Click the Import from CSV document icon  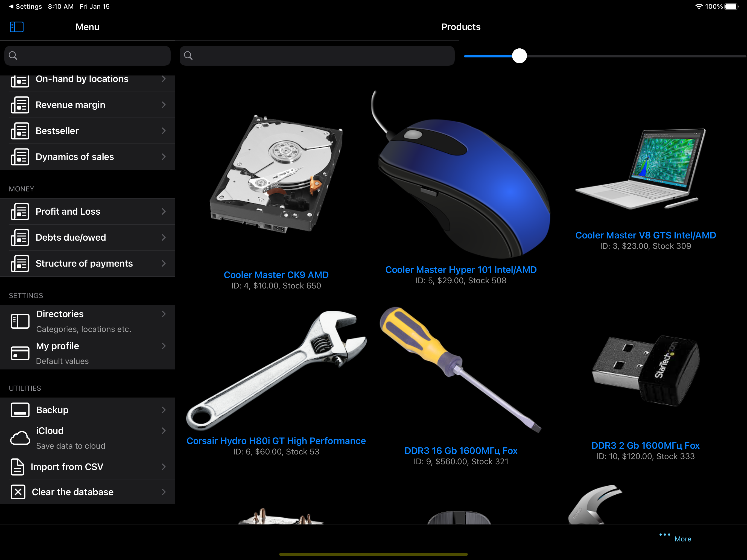(x=17, y=467)
